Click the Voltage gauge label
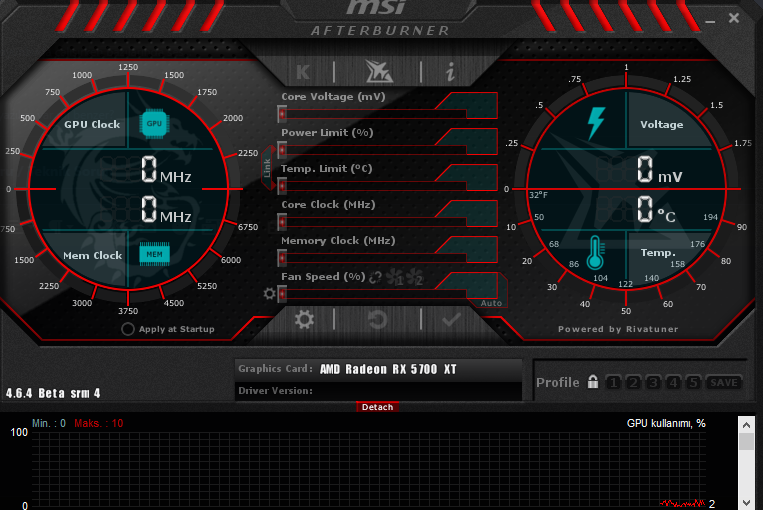The height and width of the screenshot is (510, 763). 661,125
